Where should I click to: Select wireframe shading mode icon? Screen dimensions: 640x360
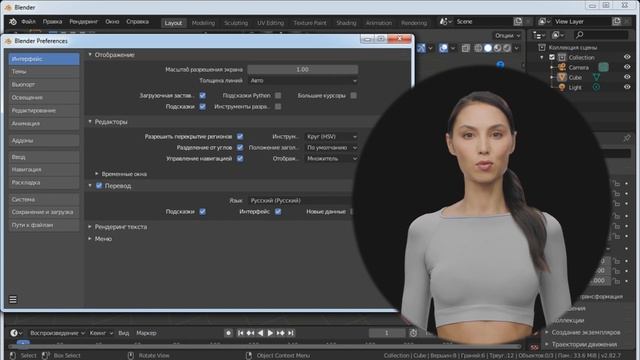[478, 48]
